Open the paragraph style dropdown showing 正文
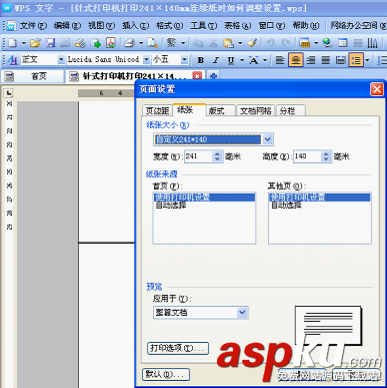The image size is (387, 388). (61, 60)
